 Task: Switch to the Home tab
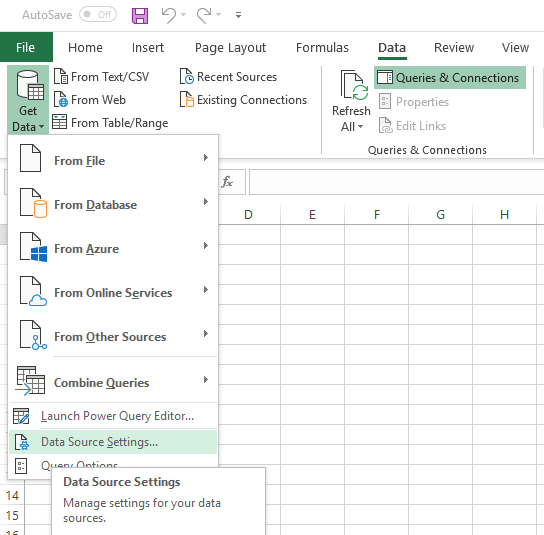click(x=85, y=48)
